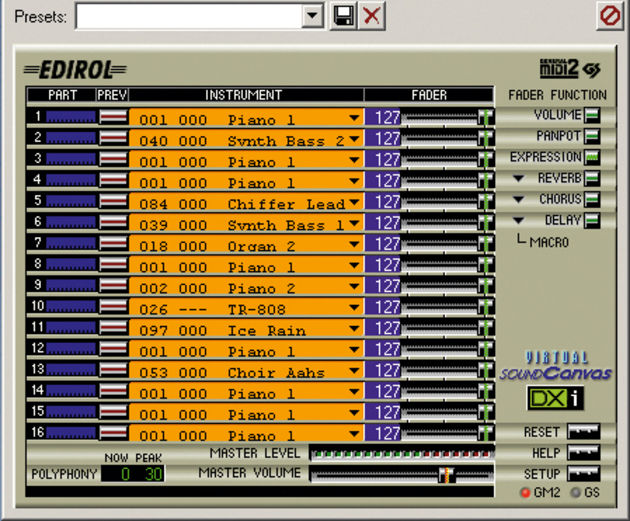630x521 pixels.
Task: Click the MACRO label under DELAY
Action: pos(549,242)
